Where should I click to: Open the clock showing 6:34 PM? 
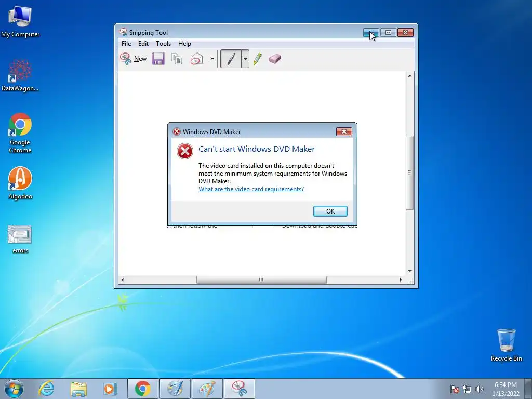click(x=506, y=389)
